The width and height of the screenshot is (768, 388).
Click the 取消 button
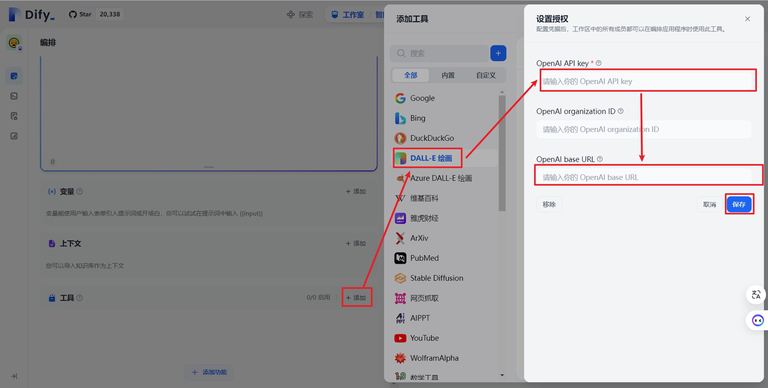pos(710,204)
